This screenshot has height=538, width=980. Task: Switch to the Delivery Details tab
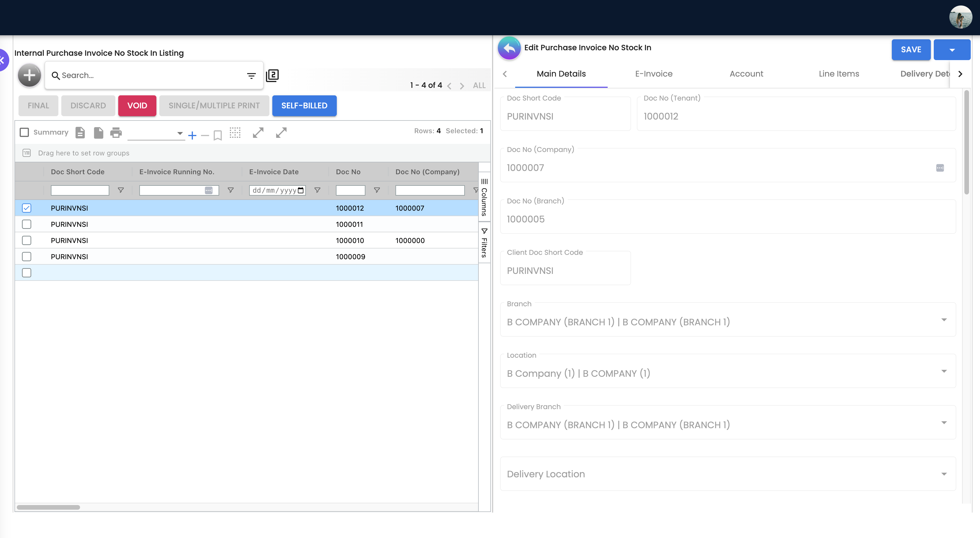tap(924, 74)
